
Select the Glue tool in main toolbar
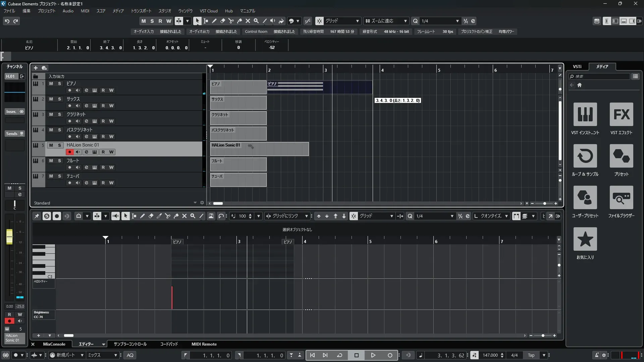tap(239, 21)
